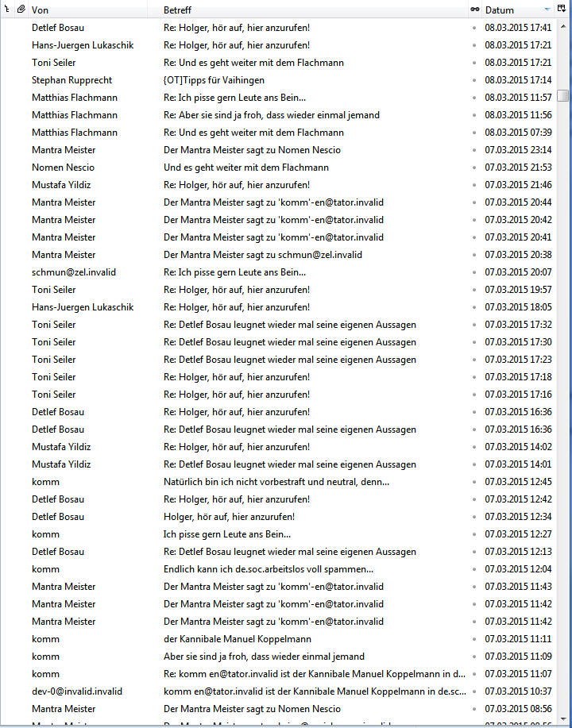Select date cell 07.03.2015 20:44
This screenshot has width=572, height=728.
tap(518, 202)
